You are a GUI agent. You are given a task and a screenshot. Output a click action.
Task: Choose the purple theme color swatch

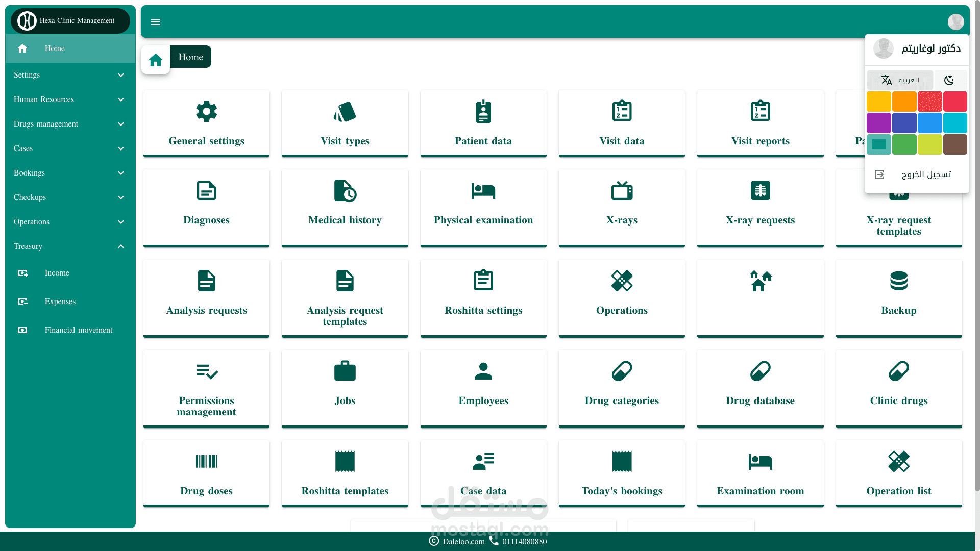(x=878, y=123)
